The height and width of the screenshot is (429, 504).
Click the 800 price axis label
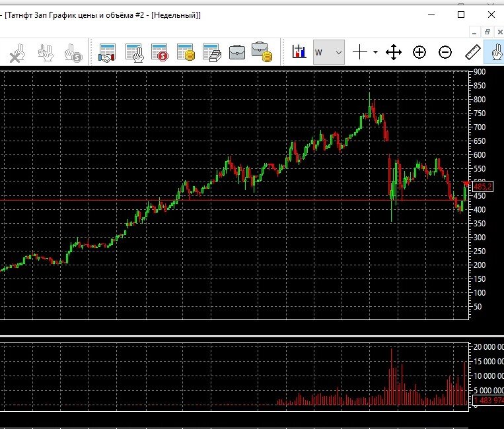[480, 100]
